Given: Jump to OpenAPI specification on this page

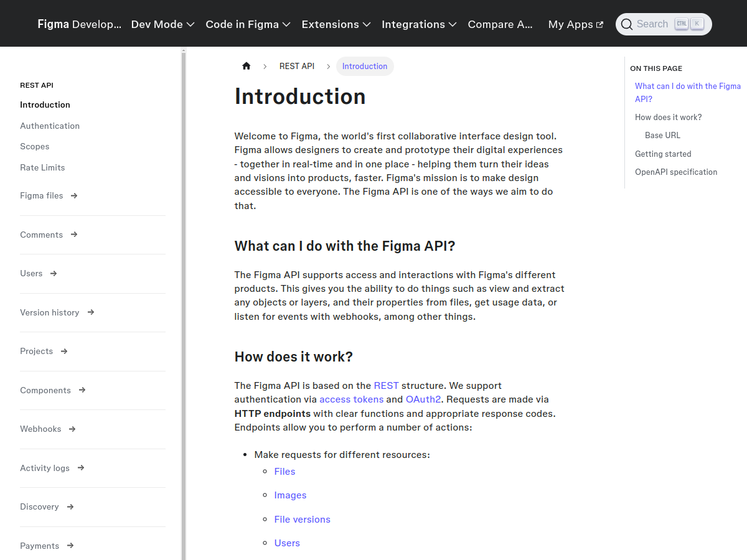Looking at the screenshot, I should click(x=676, y=172).
